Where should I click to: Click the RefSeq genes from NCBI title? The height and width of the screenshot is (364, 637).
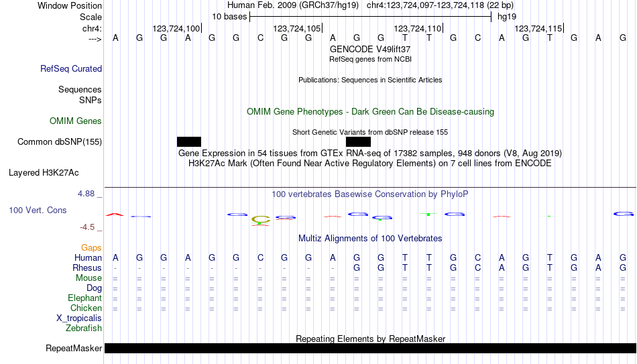coord(371,59)
